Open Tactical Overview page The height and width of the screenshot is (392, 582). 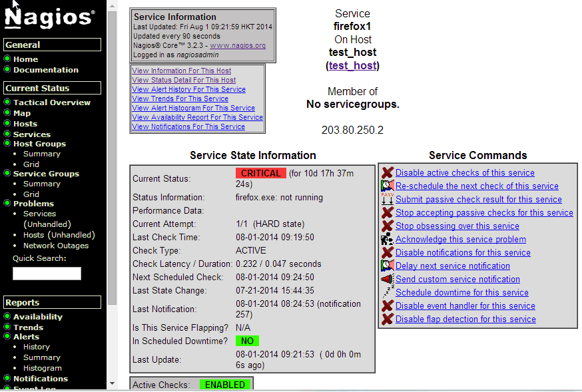[x=52, y=102]
